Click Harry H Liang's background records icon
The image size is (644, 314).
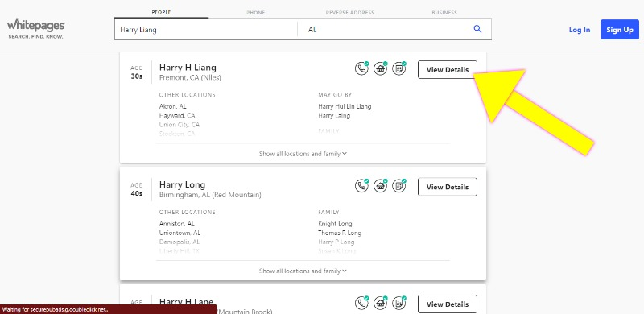[398, 69]
